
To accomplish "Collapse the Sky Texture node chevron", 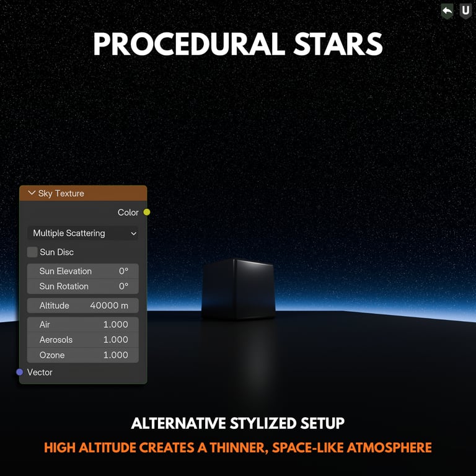I will point(32,193).
